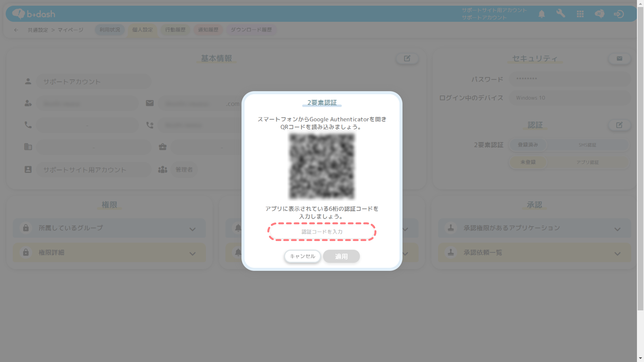Open the apps grid icon
This screenshot has width=644, height=362.
pos(580,14)
